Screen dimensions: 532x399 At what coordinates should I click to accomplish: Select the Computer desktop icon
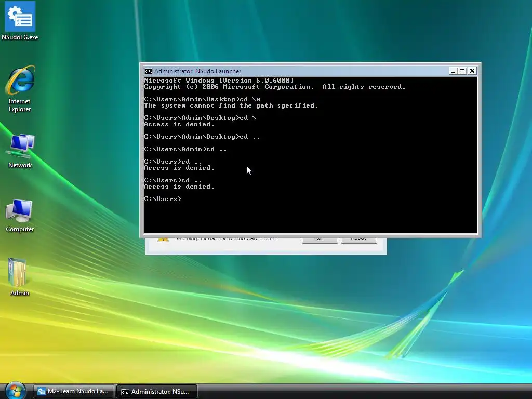pos(20,216)
